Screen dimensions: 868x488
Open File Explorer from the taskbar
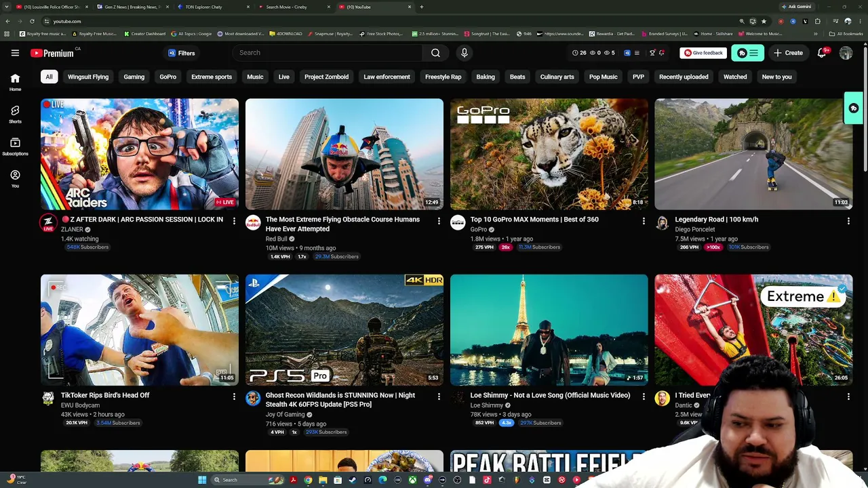coord(323,480)
